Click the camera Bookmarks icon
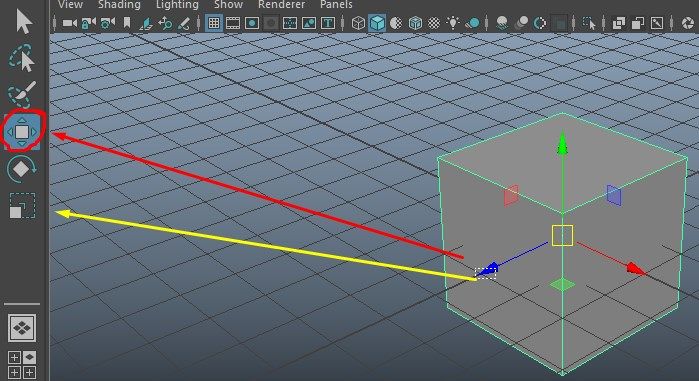The image size is (699, 381). 127,23
